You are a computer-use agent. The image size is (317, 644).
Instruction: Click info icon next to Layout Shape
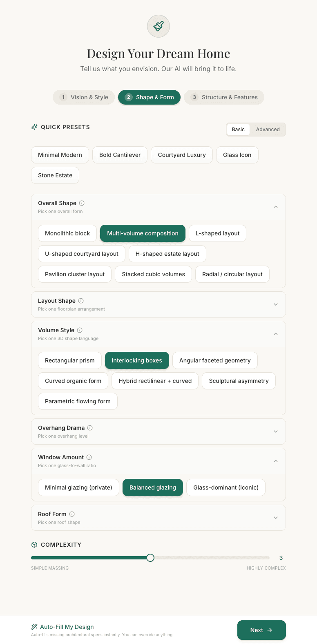(81, 301)
